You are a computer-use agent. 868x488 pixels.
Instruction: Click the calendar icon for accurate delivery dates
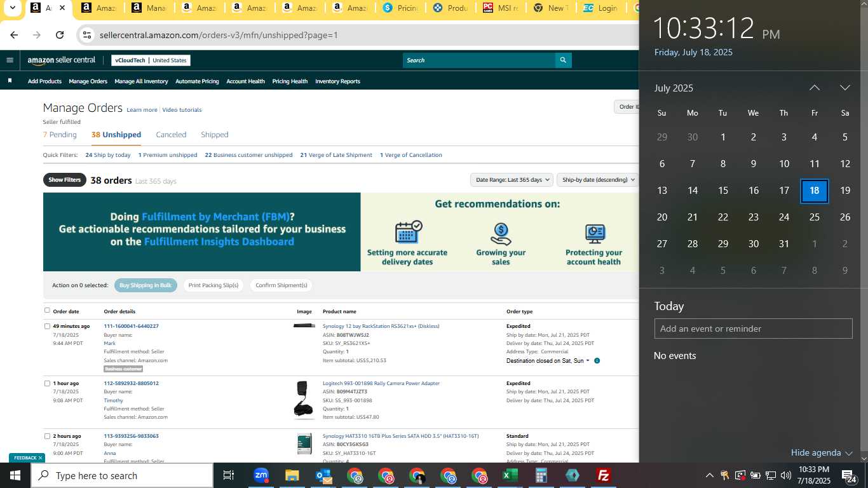[x=407, y=233]
